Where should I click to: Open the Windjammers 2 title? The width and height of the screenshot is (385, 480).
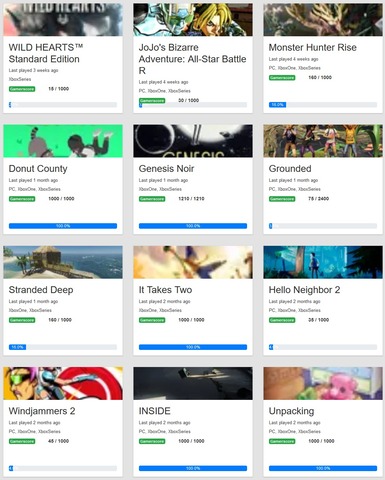pyautogui.click(x=42, y=411)
